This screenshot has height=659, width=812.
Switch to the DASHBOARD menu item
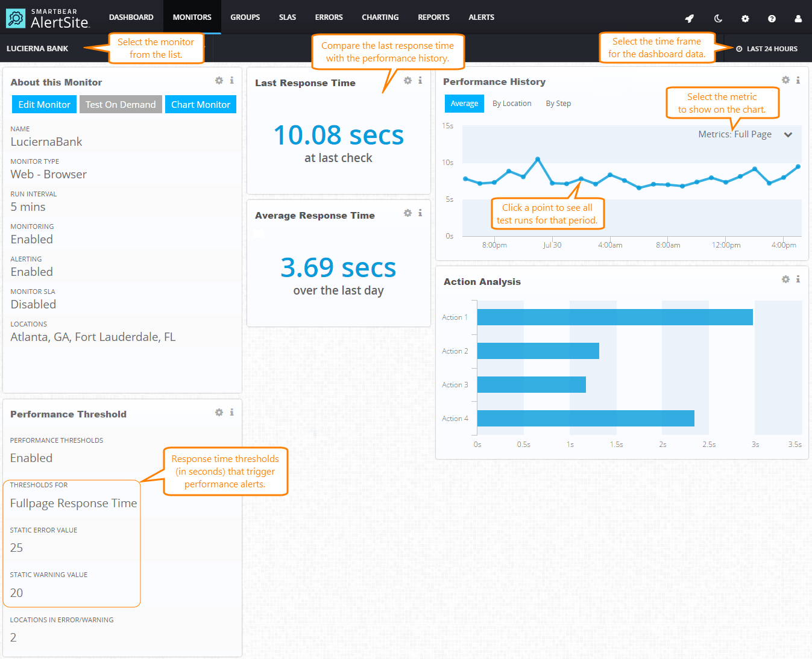(131, 17)
